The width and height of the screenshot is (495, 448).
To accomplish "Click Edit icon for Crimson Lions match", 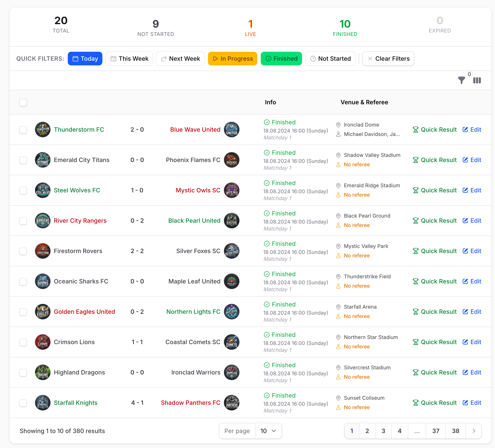I will [465, 342].
